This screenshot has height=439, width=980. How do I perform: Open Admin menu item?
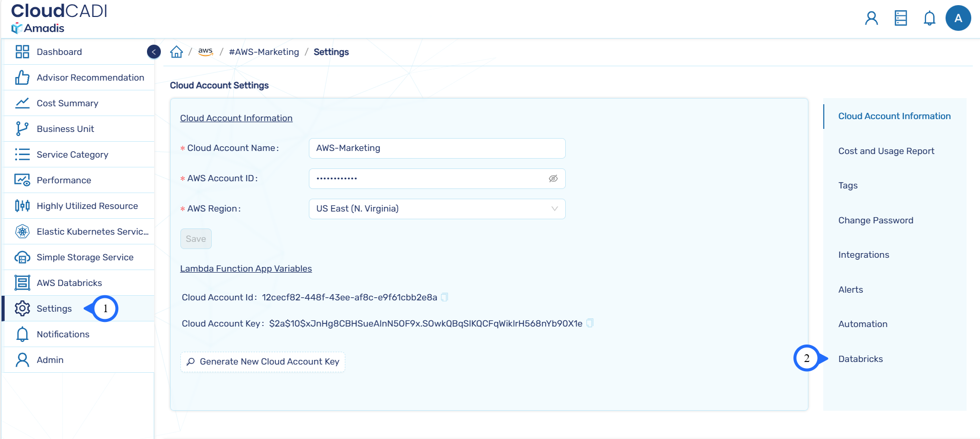(79, 360)
